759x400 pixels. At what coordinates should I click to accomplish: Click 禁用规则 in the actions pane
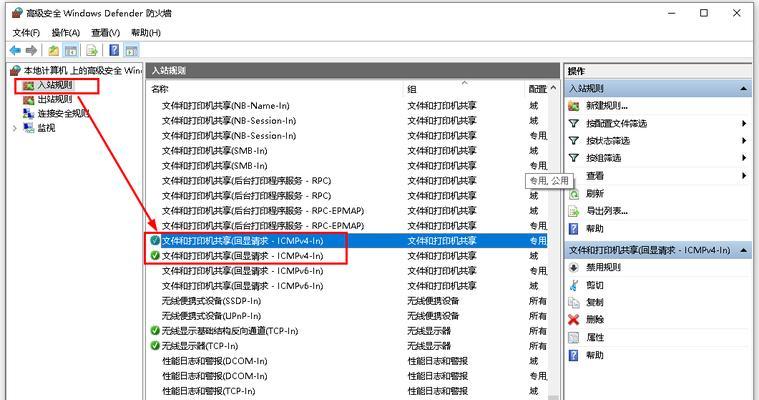click(x=603, y=267)
